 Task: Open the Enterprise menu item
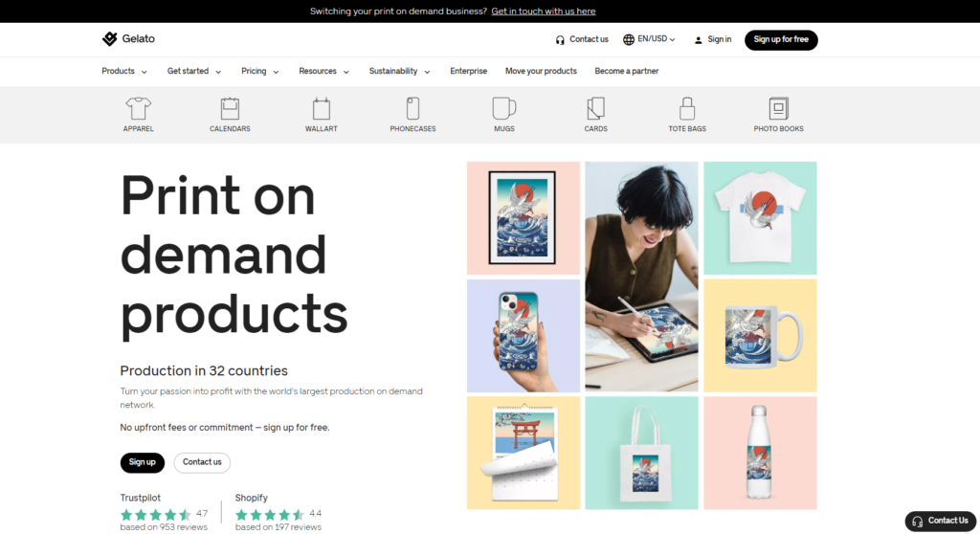(468, 71)
